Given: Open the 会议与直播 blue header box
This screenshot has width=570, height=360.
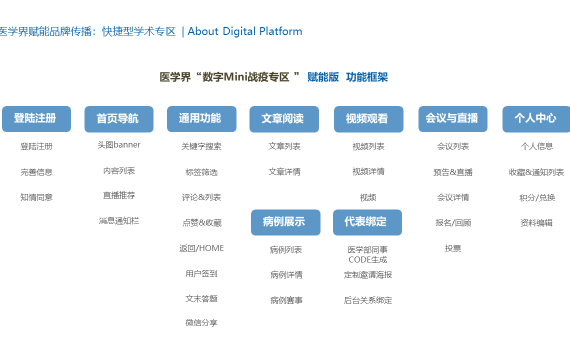Looking at the screenshot, I should point(453,119).
